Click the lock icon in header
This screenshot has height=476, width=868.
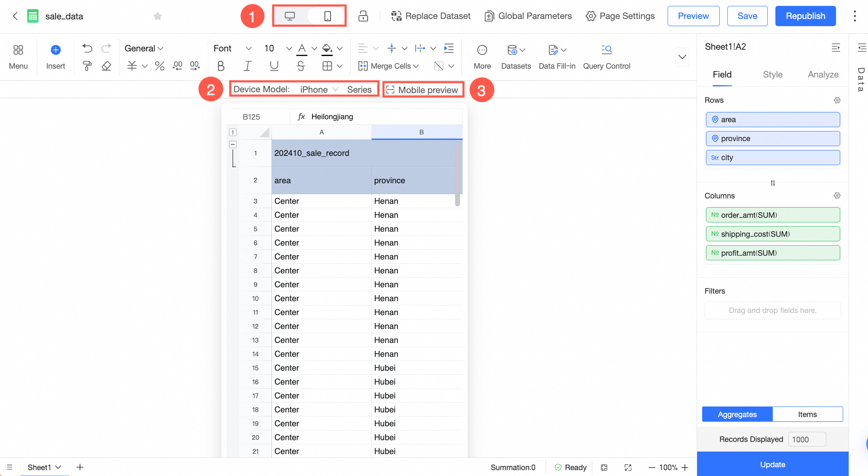coord(363,16)
